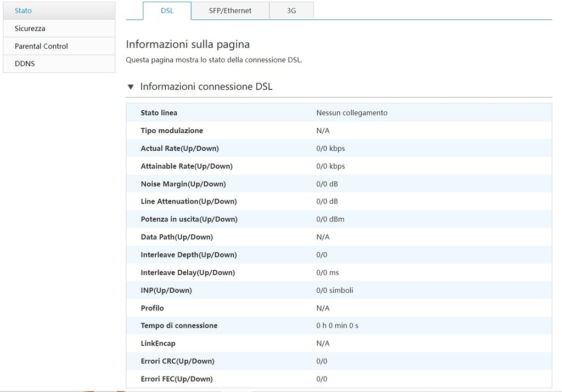The width and height of the screenshot is (562, 392).
Task: Click the Tipo modulazione label
Action: pos(172,130)
